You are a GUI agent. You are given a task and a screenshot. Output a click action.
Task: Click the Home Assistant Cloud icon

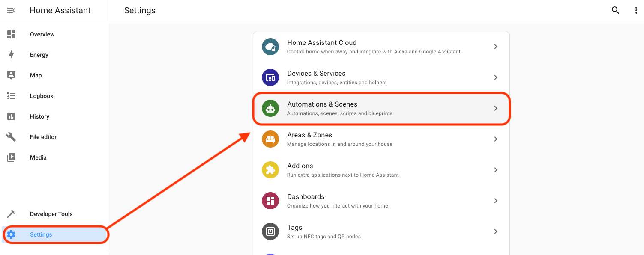(x=270, y=47)
